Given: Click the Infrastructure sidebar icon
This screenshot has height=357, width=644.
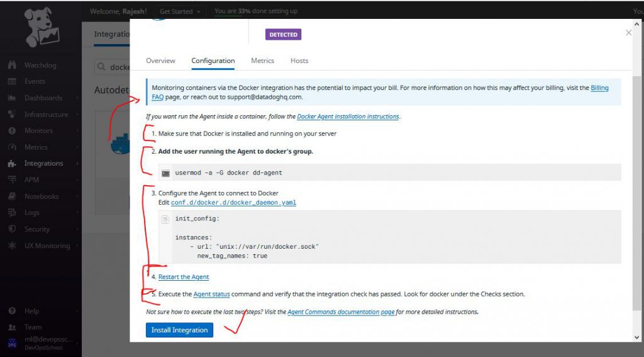Looking at the screenshot, I should coord(12,115).
